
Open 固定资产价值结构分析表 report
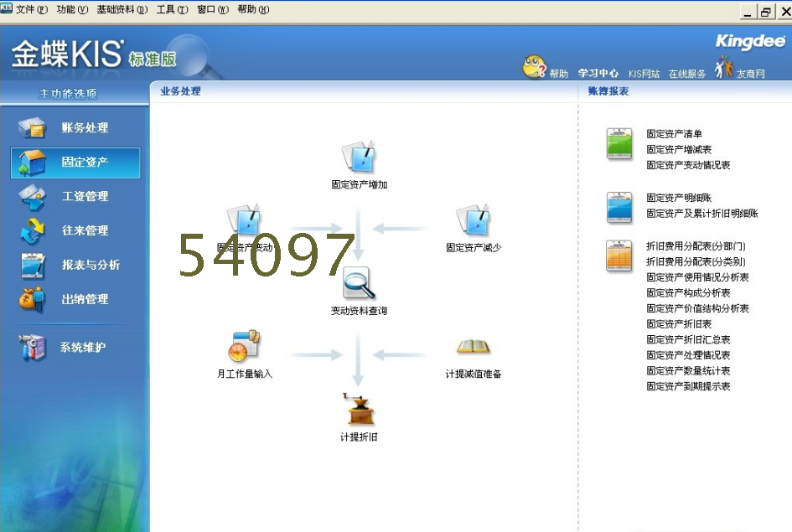coord(697,308)
